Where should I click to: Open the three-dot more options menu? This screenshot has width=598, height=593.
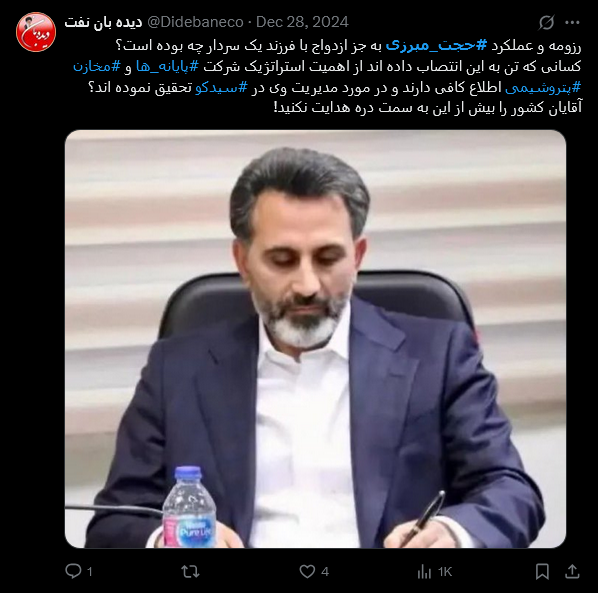pyautogui.click(x=572, y=22)
